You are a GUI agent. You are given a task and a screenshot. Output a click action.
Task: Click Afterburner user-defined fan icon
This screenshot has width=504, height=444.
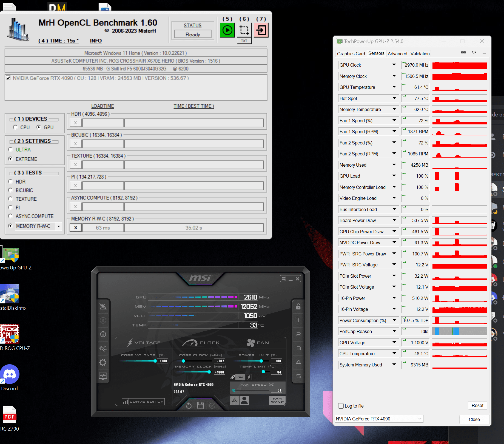pyautogui.click(x=244, y=400)
